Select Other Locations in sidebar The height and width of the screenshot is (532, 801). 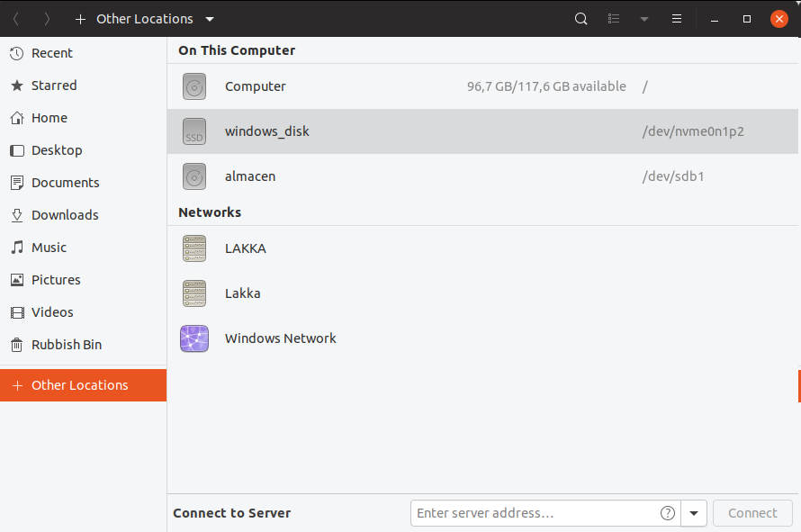point(79,385)
